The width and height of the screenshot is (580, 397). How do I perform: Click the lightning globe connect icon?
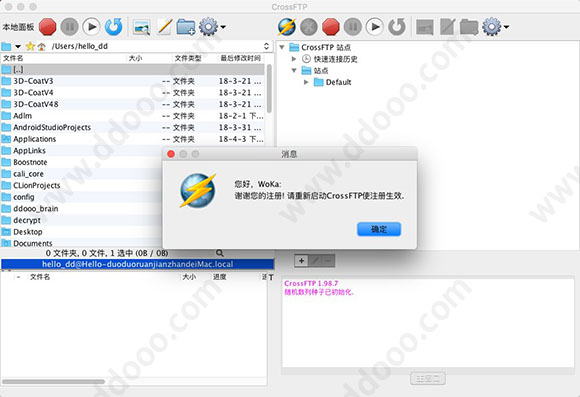click(x=287, y=27)
